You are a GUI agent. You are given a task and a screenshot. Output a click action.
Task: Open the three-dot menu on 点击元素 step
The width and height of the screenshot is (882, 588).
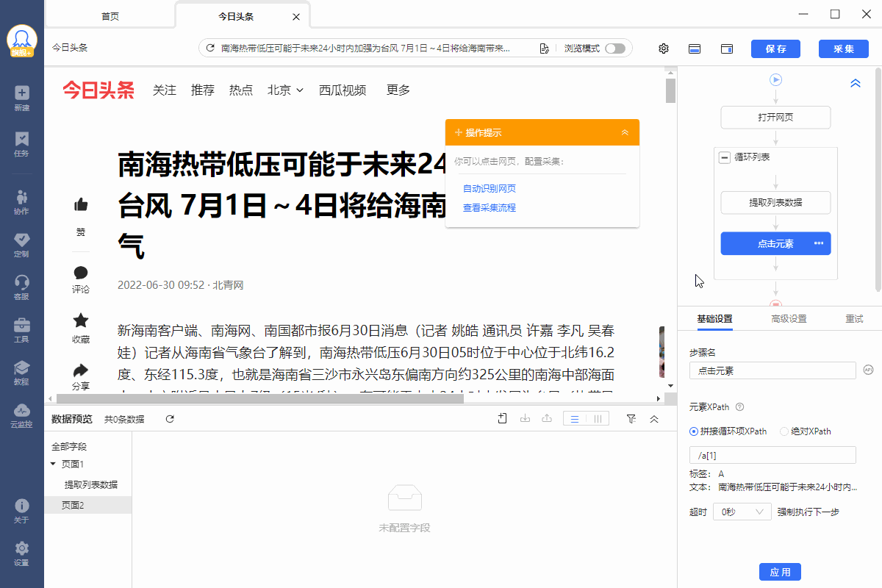(x=819, y=243)
